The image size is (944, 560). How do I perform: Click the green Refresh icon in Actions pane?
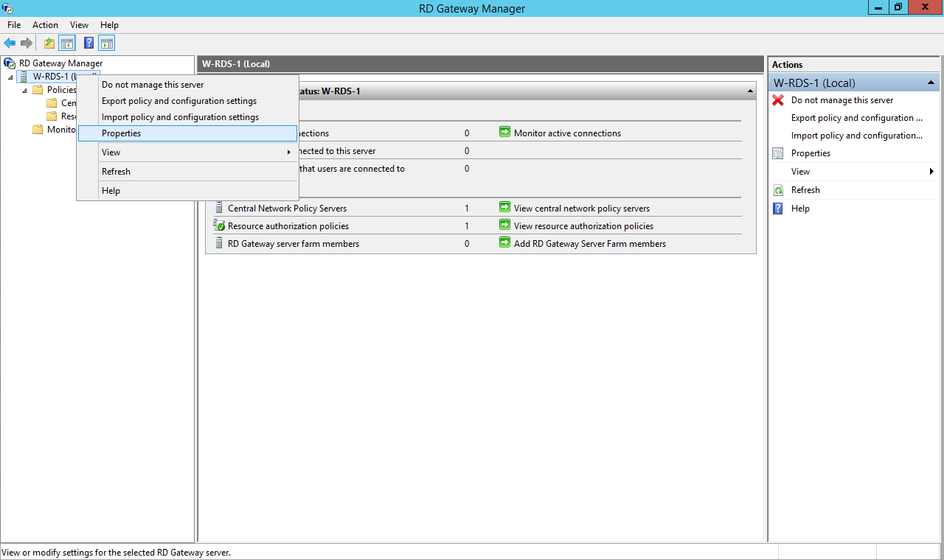click(x=778, y=190)
